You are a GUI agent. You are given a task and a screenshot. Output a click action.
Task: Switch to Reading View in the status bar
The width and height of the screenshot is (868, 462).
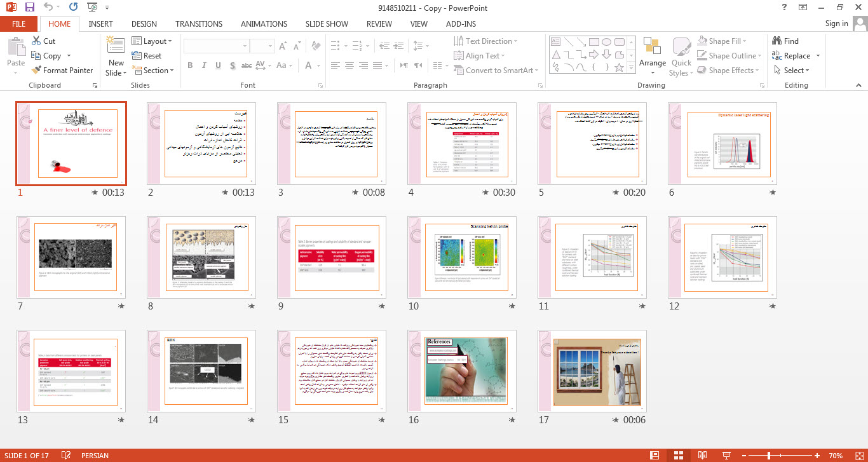pyautogui.click(x=702, y=456)
